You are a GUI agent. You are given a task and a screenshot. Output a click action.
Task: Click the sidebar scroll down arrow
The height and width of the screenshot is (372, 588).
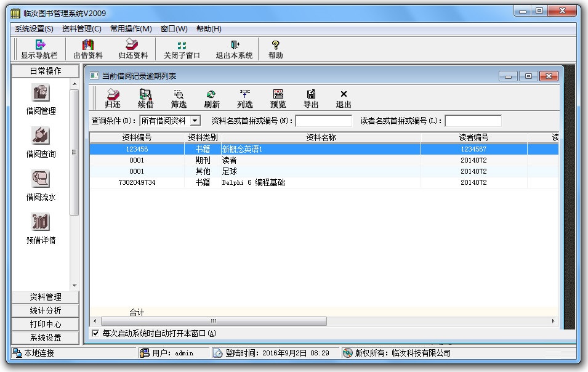pos(75,286)
